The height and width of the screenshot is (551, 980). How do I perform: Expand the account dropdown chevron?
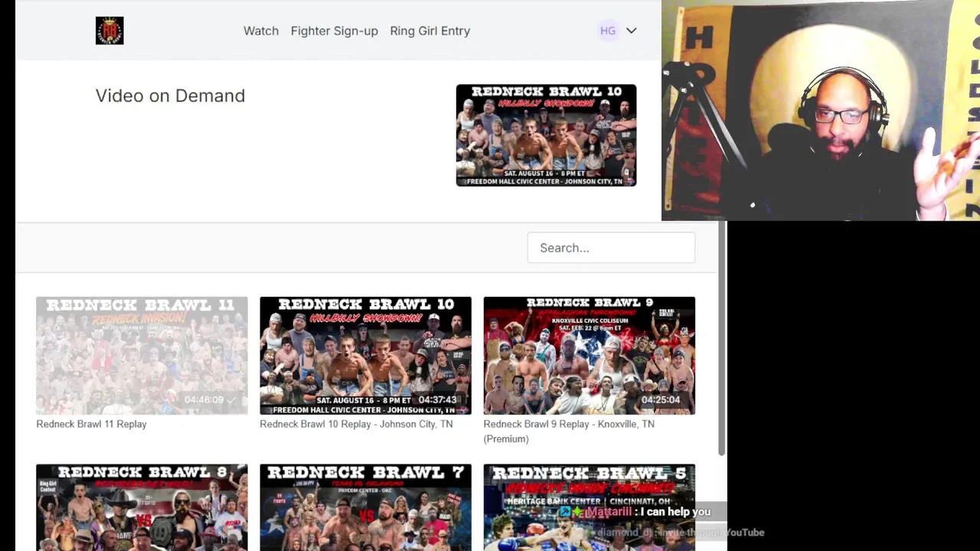click(x=632, y=31)
